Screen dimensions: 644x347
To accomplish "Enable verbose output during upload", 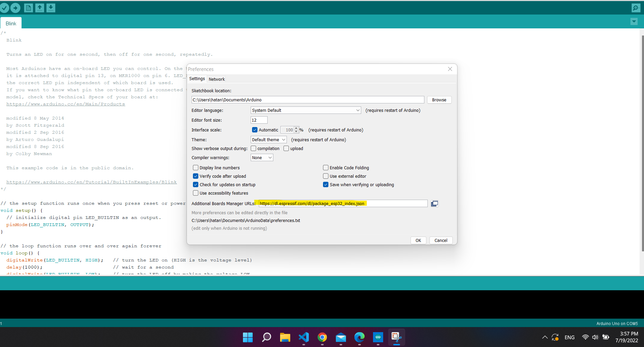I will [286, 148].
